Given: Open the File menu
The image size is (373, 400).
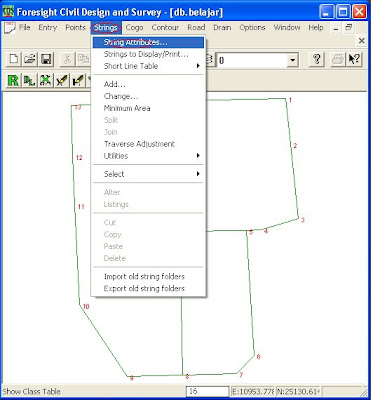Looking at the screenshot, I should click(x=25, y=27).
